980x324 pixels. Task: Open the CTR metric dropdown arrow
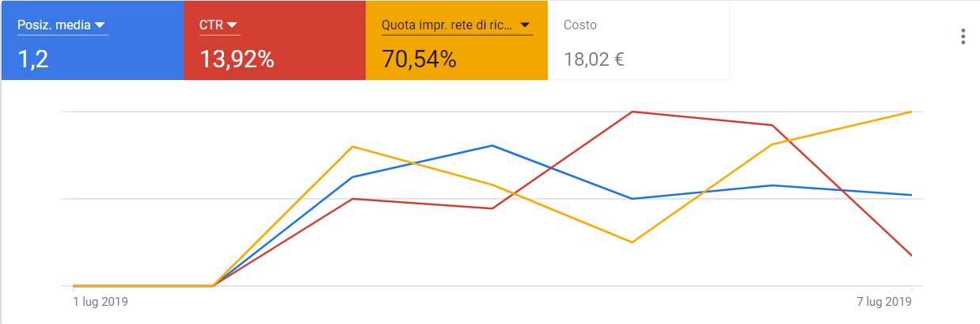pos(232,25)
